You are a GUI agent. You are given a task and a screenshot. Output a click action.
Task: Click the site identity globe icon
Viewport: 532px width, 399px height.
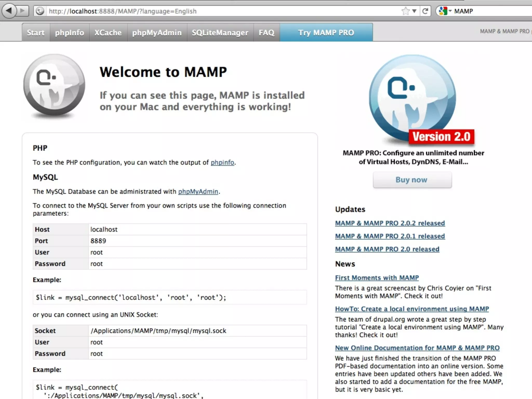point(40,11)
